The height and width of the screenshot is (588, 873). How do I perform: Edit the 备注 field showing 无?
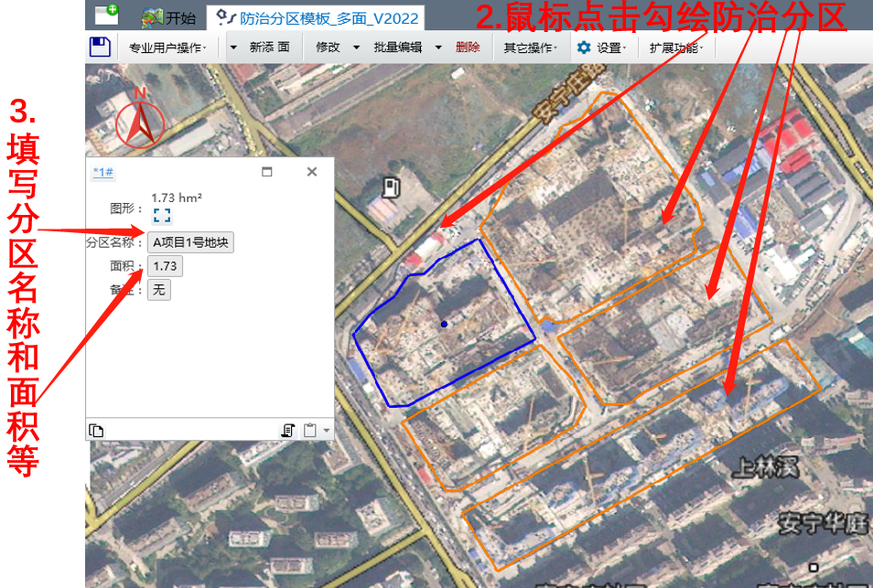coord(158,290)
